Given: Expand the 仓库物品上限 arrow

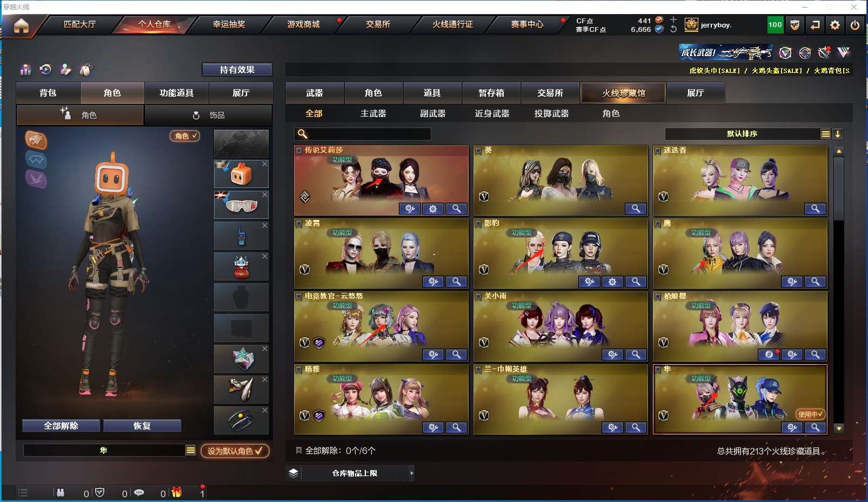Looking at the screenshot, I should click(x=411, y=473).
